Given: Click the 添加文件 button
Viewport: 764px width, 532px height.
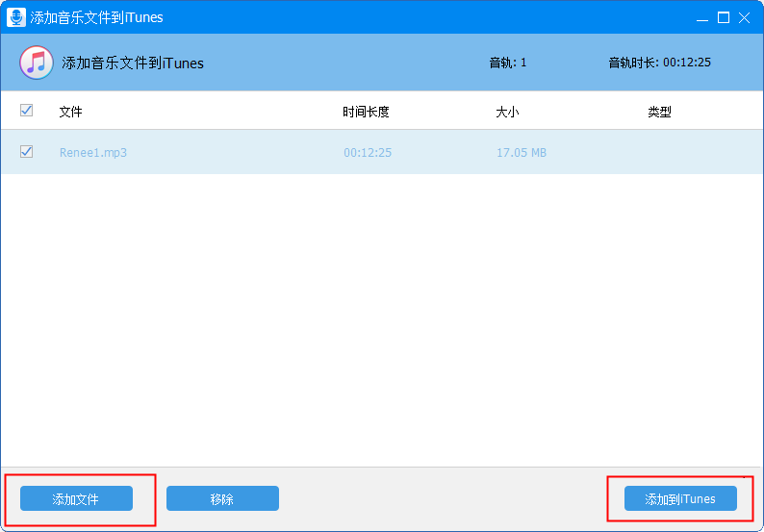Looking at the screenshot, I should (77, 498).
